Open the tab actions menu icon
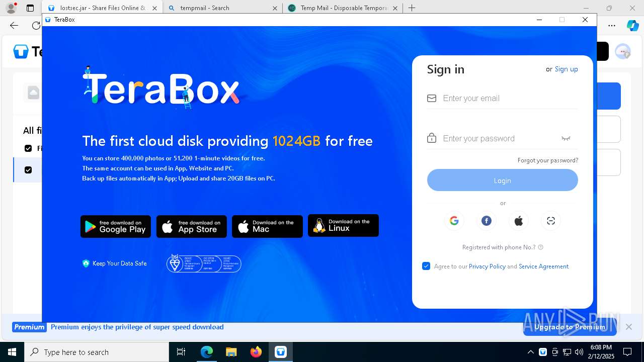This screenshot has height=362, width=644. point(30,8)
